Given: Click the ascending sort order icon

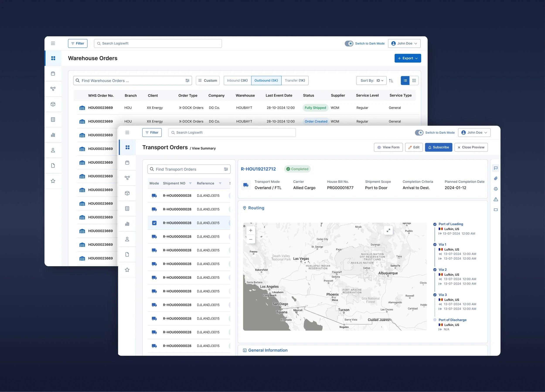Looking at the screenshot, I should tap(391, 80).
